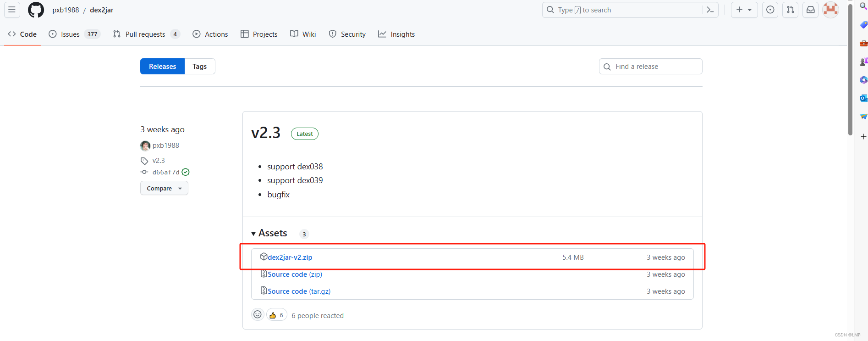Click the 6 people reacted text
Viewport: 868px width, 341px height.
[318, 315]
